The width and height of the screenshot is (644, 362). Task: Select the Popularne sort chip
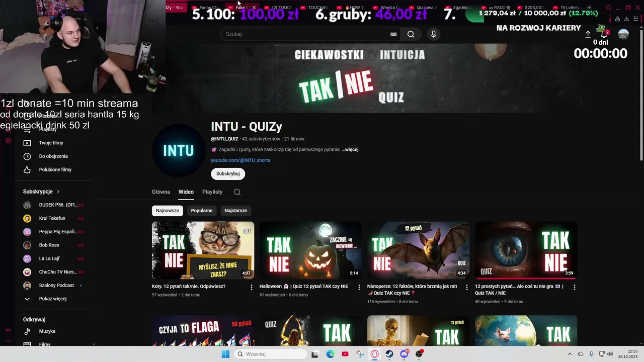click(x=202, y=211)
